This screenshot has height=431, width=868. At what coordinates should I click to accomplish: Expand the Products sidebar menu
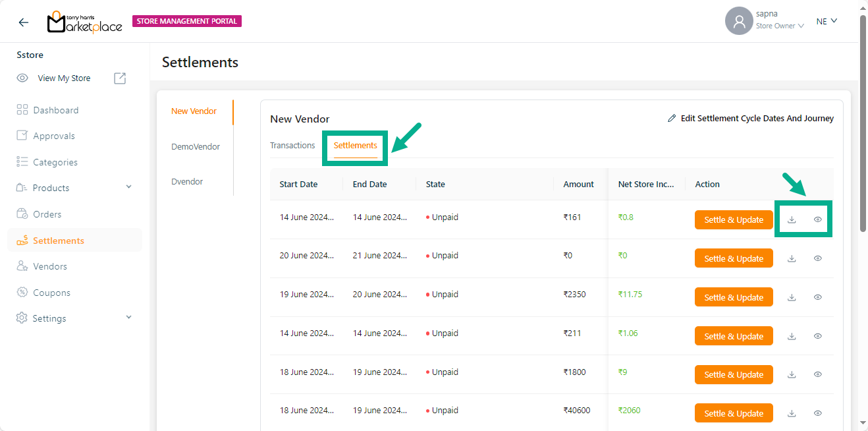(x=128, y=188)
